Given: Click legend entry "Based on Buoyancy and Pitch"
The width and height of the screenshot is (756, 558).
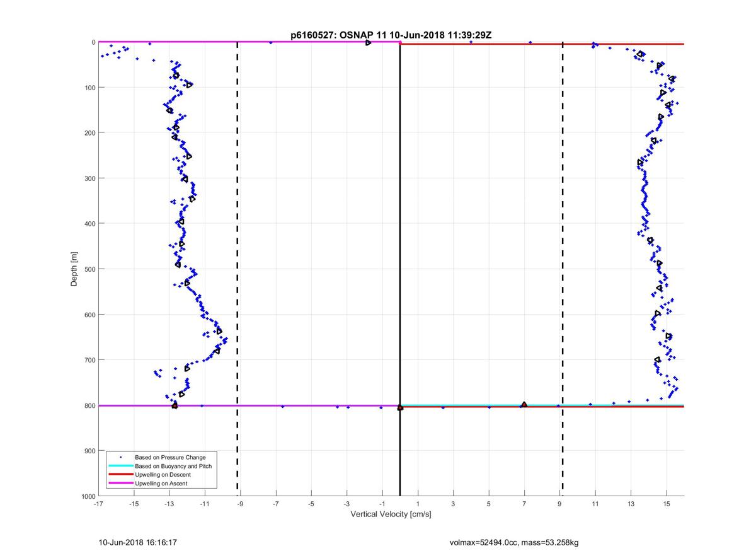Looking at the screenshot, I should pos(173,465).
